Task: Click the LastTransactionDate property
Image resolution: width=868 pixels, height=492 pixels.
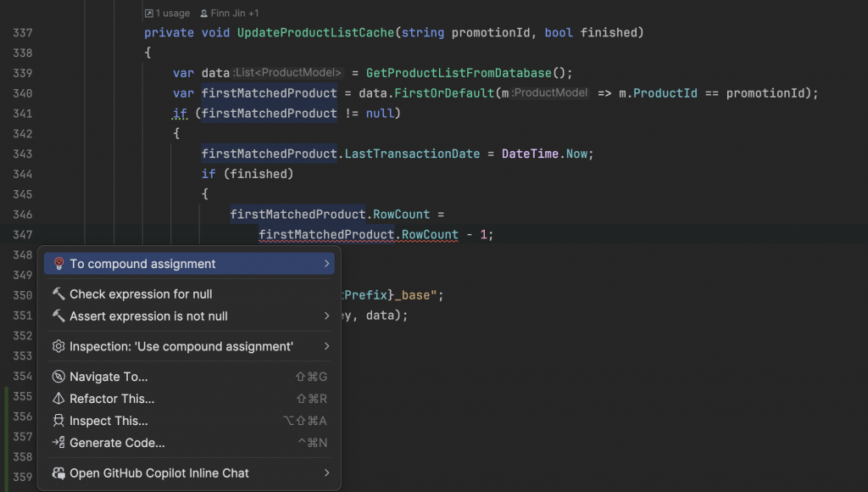Action: point(413,154)
